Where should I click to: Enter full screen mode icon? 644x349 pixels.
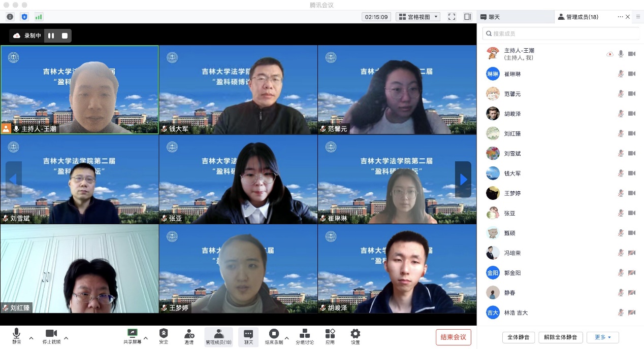pos(452,17)
